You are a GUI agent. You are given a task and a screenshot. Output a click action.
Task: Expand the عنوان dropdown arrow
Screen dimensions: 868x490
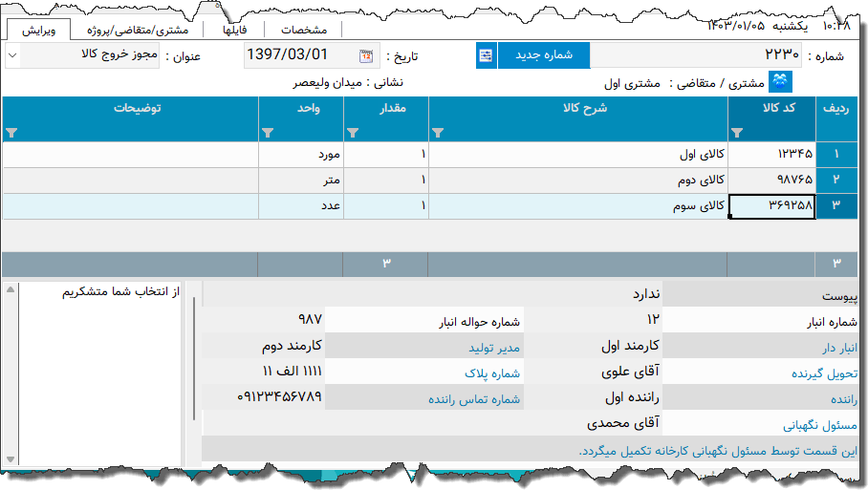click(x=12, y=55)
